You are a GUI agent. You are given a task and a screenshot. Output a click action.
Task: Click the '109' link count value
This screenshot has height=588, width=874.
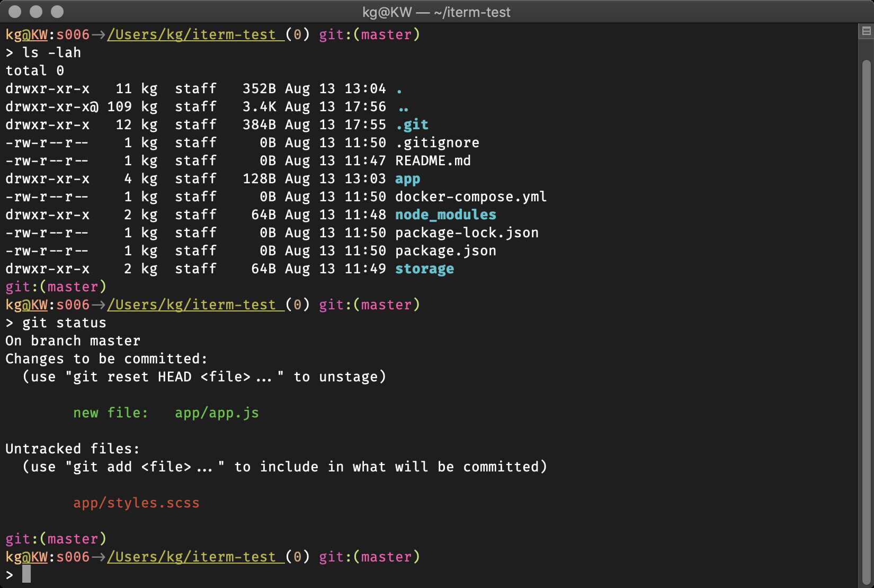(x=120, y=106)
